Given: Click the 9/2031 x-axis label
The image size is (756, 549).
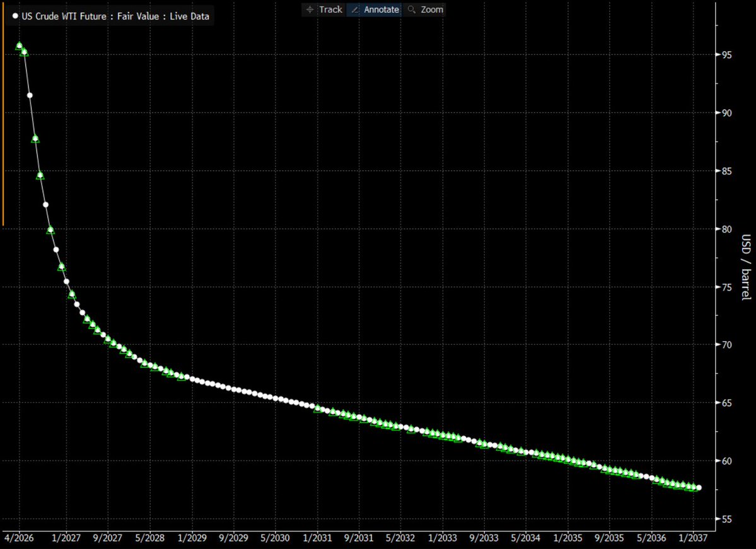Looking at the screenshot, I should click(x=359, y=538).
